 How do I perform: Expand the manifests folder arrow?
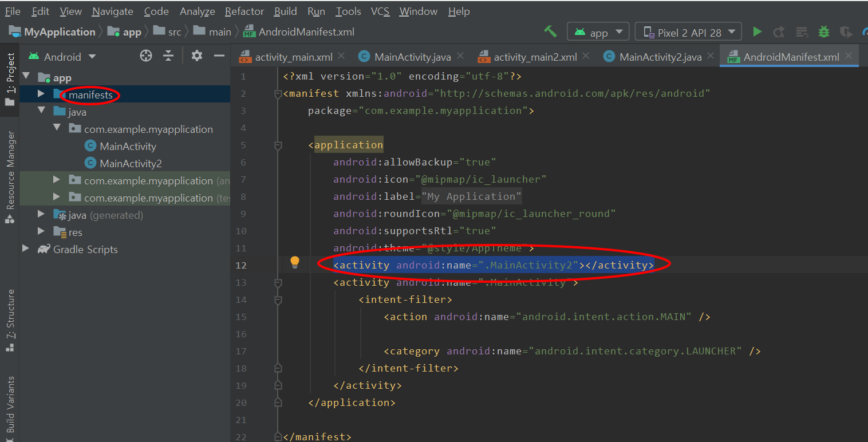tap(41, 94)
